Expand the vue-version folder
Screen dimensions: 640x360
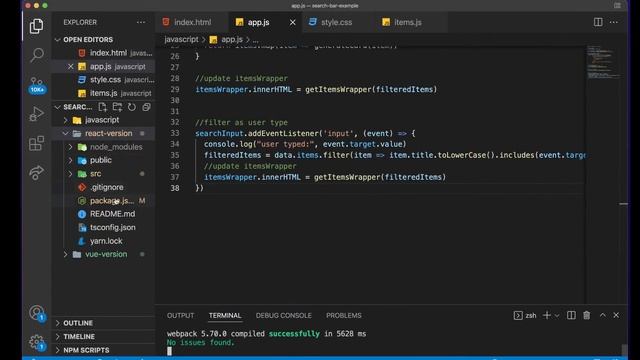coord(104,254)
